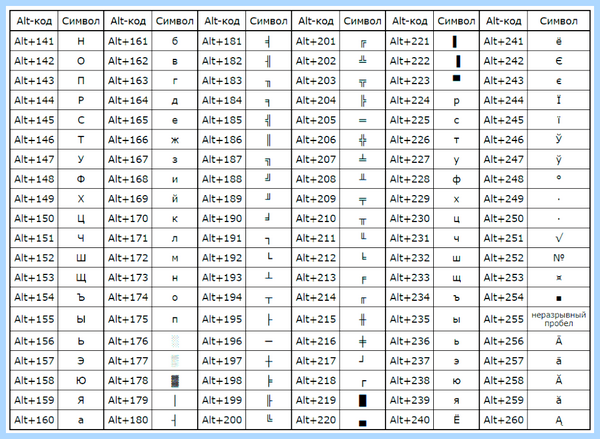Click the "Alt+201" cell
Image resolution: width=600 pixels, height=439 pixels.
[x=316, y=41]
